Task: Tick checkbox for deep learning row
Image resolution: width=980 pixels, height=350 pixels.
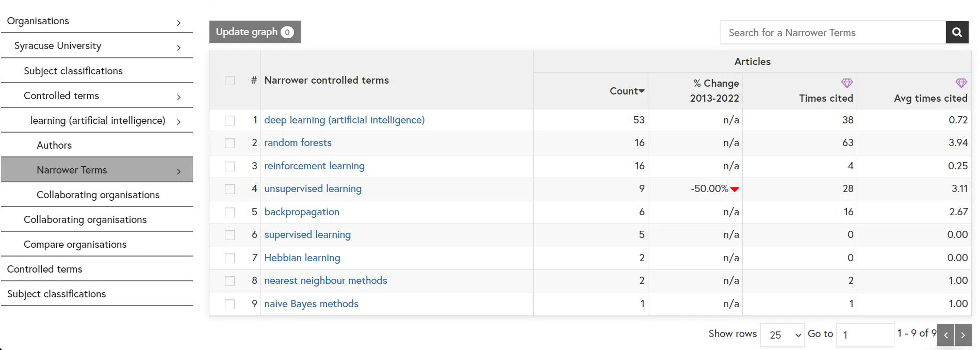Action: [230, 120]
